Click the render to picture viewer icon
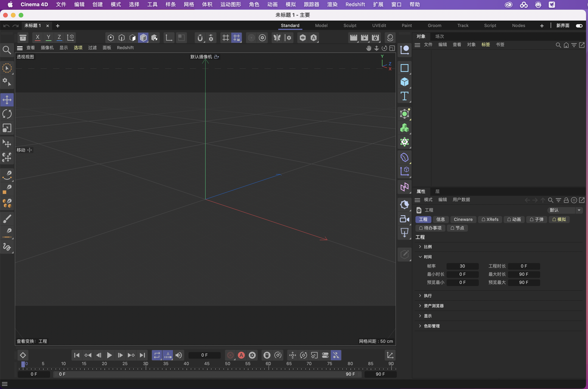This screenshot has height=389, width=588. point(365,38)
